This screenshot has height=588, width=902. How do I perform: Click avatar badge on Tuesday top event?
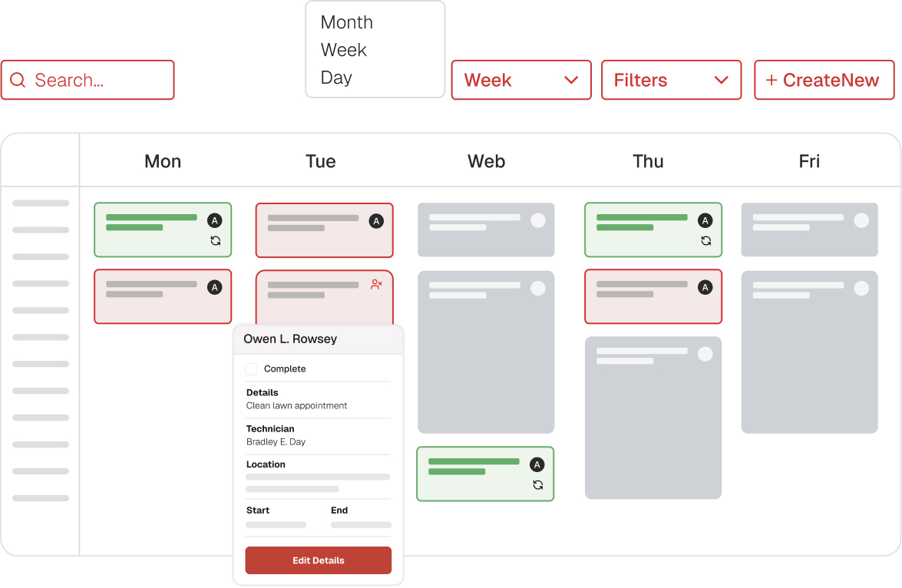(376, 221)
